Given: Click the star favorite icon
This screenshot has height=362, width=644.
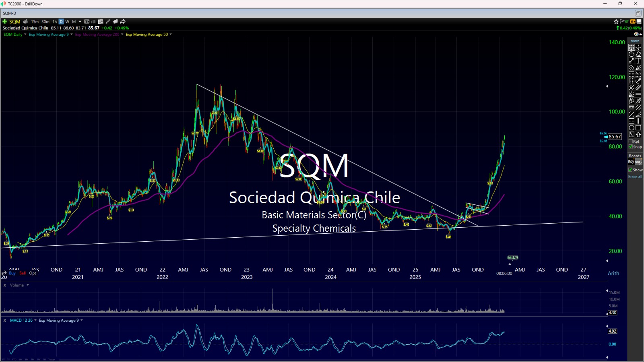Looking at the screenshot, I should click(x=616, y=22).
